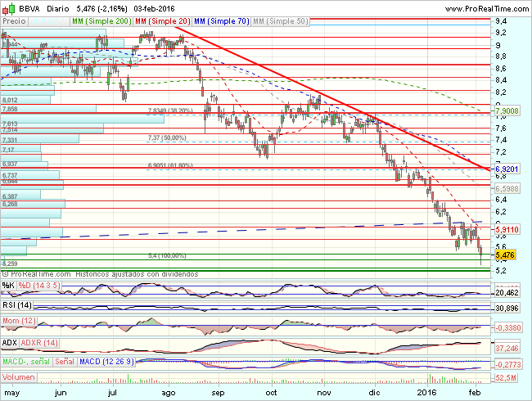The width and height of the screenshot is (532, 401).
Task: Click the ADX indicator label
Action: (10, 343)
